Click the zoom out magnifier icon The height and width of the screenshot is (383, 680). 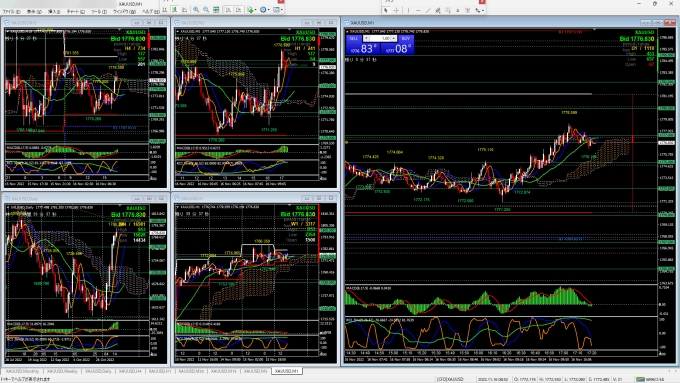pyautogui.click(x=206, y=10)
